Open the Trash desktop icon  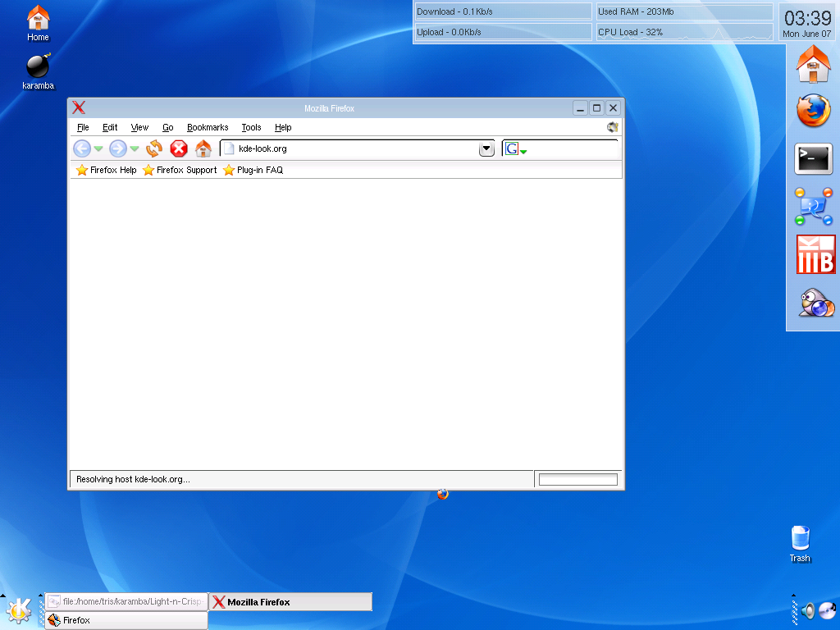click(x=800, y=544)
